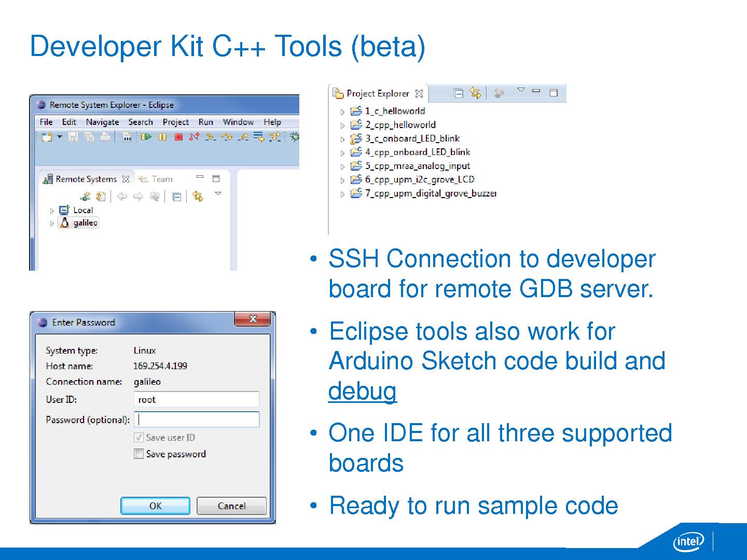Click the red Terminate icon
The image size is (747, 560).
(x=178, y=137)
